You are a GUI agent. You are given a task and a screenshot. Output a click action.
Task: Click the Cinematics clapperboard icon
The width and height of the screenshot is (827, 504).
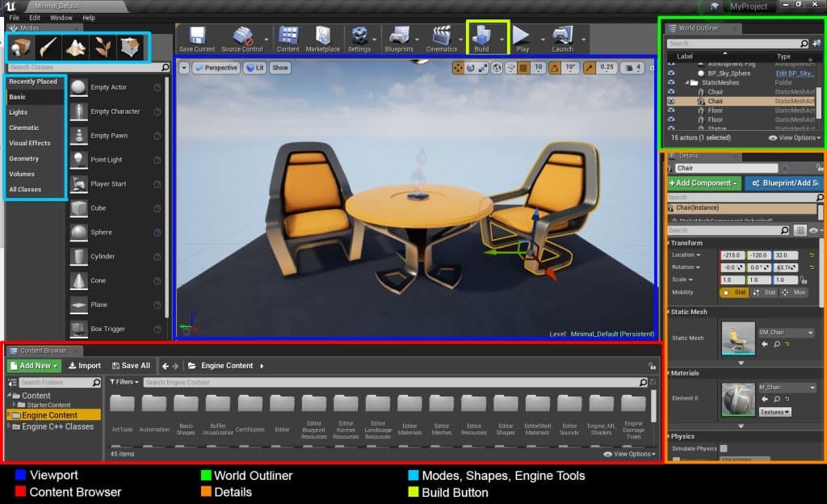[442, 40]
